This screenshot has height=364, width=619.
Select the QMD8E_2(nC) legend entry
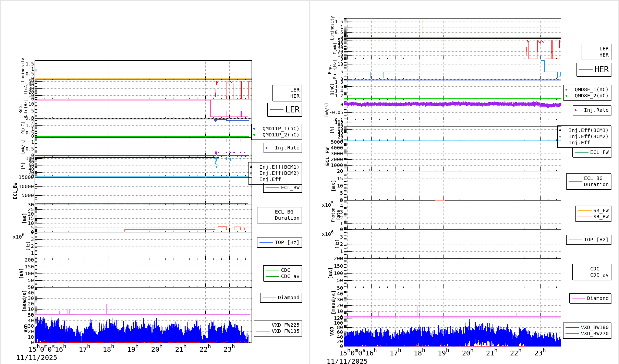[x=591, y=96]
